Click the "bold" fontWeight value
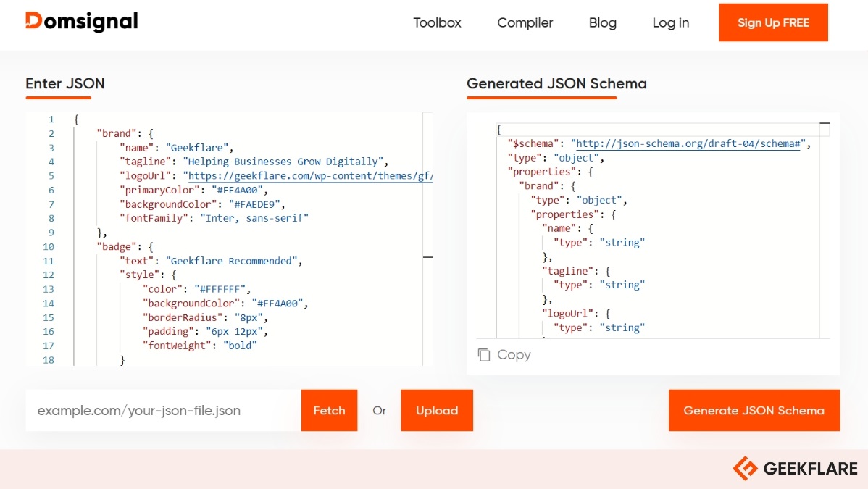Screen dimensions: 868x489 click(240, 346)
